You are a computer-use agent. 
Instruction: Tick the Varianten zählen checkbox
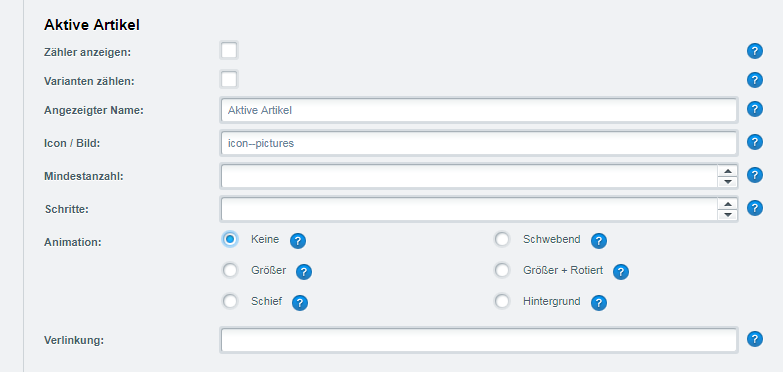229,79
